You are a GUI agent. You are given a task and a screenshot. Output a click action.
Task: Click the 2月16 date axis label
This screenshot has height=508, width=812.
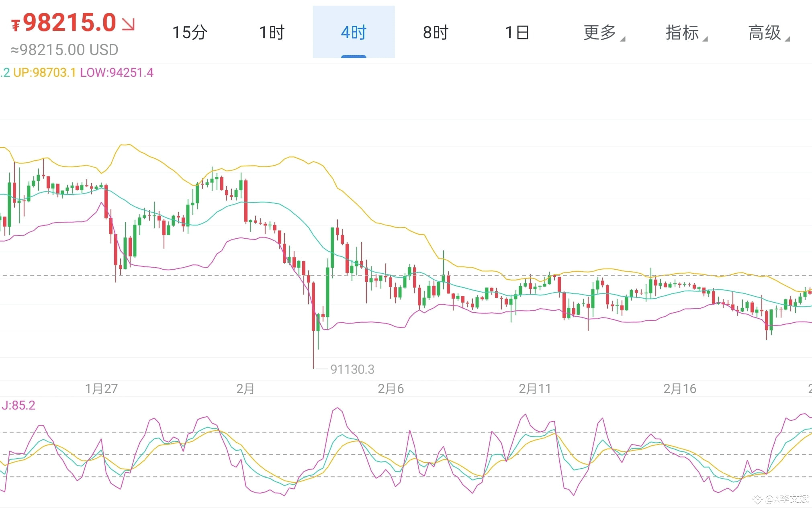[680, 389]
